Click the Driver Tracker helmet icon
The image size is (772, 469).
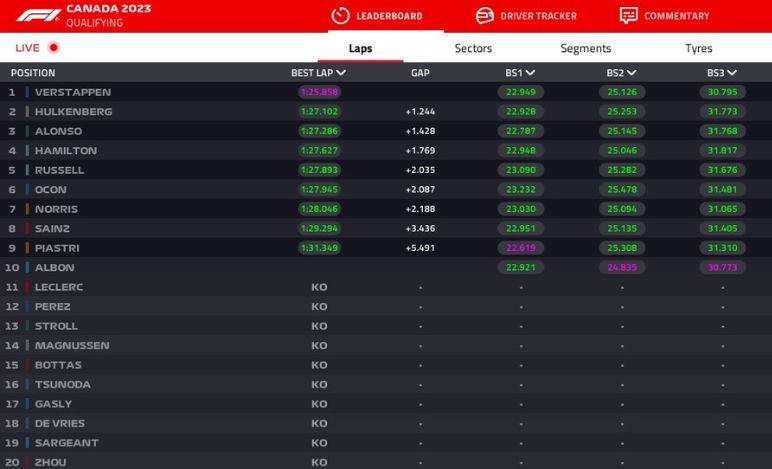tap(485, 16)
